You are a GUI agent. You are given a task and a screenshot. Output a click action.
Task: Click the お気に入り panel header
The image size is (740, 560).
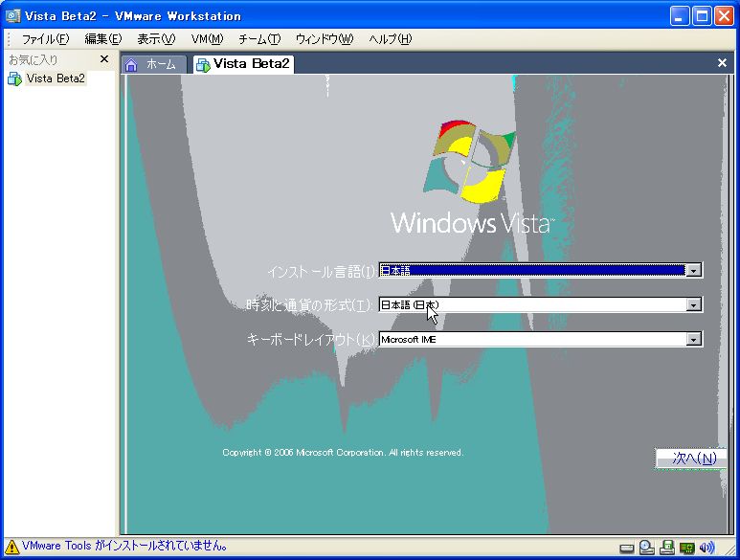click(x=34, y=60)
